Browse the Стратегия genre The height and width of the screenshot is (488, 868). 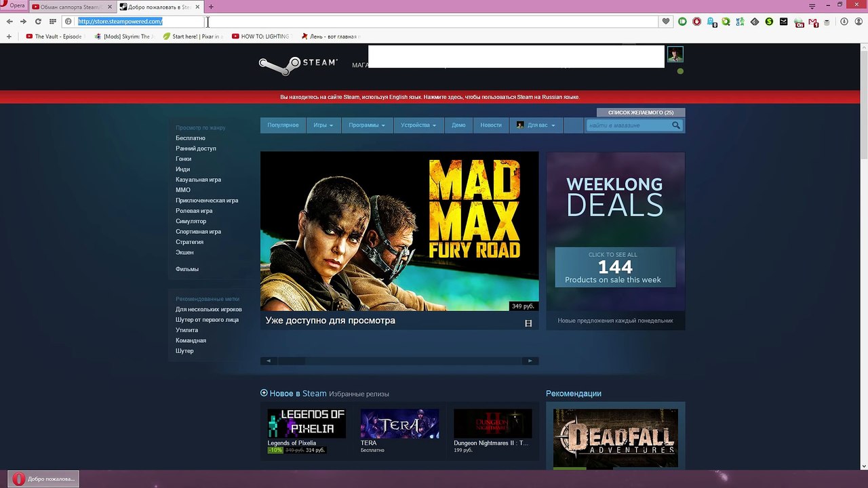pos(189,242)
